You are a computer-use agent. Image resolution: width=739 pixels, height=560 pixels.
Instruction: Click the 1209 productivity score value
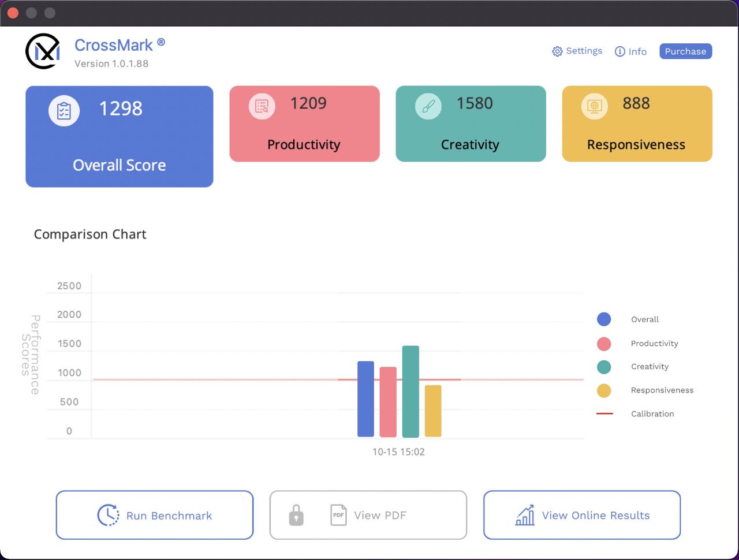tap(308, 103)
